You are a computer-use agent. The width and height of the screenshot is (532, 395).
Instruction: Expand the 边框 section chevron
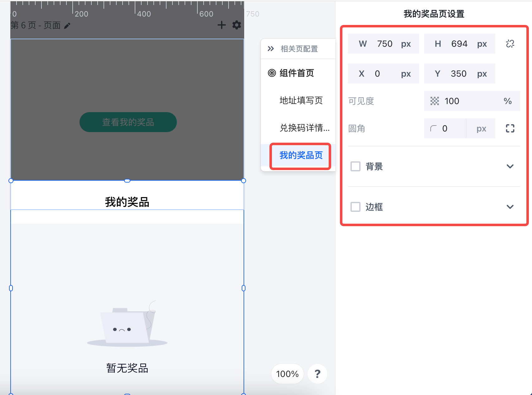pos(510,207)
